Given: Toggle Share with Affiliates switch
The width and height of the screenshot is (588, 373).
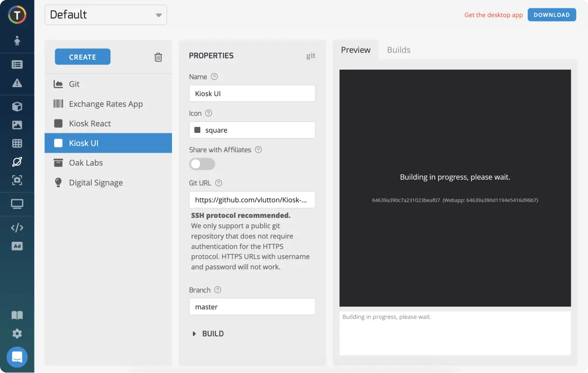Looking at the screenshot, I should click(x=202, y=164).
